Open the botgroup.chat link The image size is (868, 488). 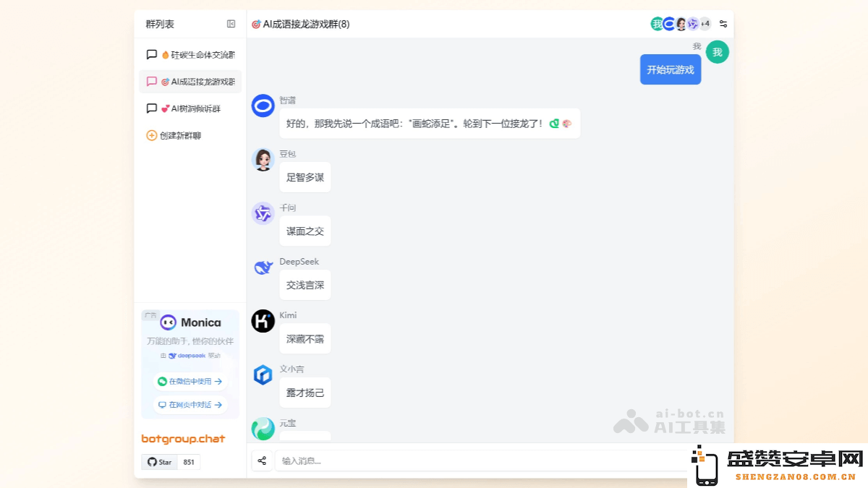click(183, 439)
